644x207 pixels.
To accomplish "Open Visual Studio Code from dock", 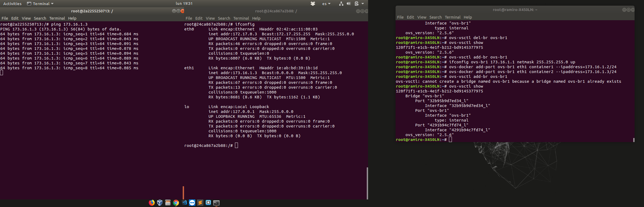I will click(x=184, y=203).
